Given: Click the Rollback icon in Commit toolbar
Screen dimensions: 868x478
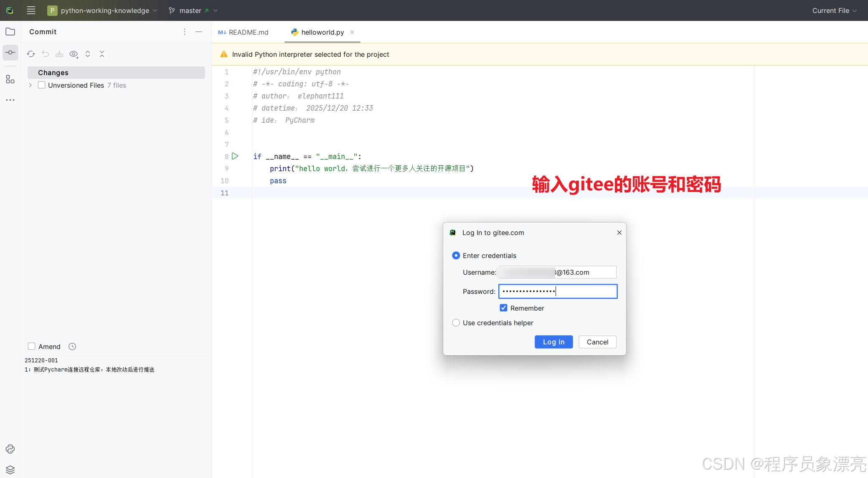Looking at the screenshot, I should tap(45, 54).
